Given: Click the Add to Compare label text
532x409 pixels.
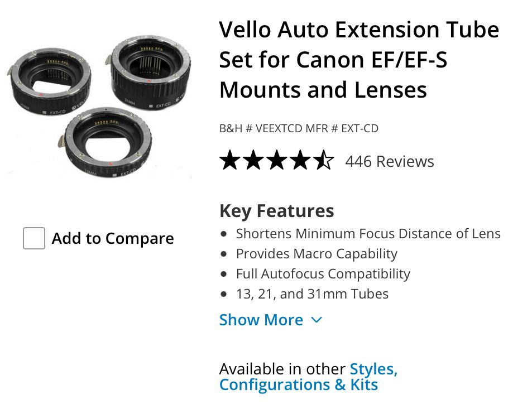Looking at the screenshot, I should pos(113,239).
